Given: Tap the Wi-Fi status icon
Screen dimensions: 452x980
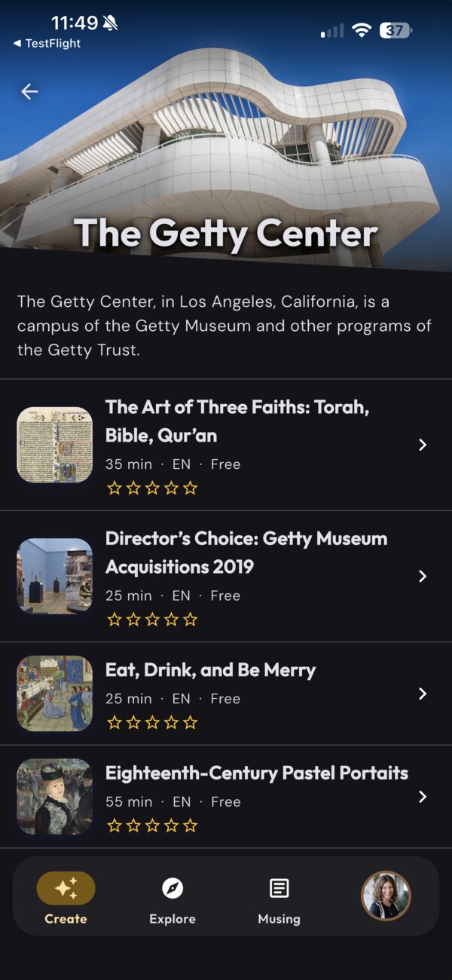Looking at the screenshot, I should (x=362, y=30).
